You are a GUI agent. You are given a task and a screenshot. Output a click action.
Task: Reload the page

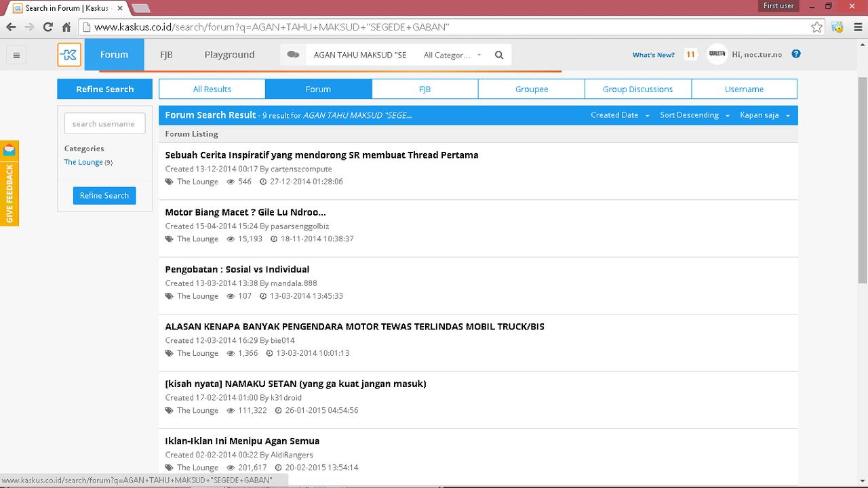click(47, 27)
